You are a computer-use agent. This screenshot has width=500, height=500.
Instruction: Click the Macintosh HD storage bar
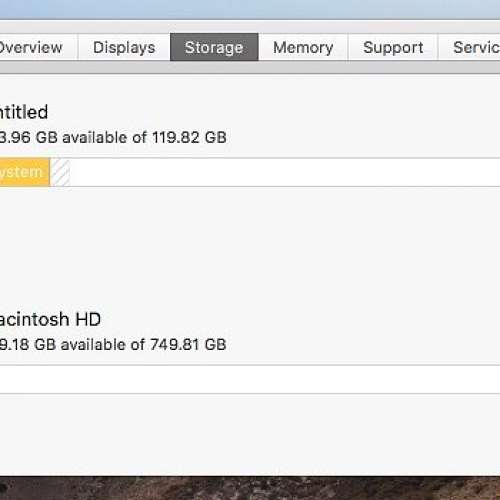(x=250, y=379)
